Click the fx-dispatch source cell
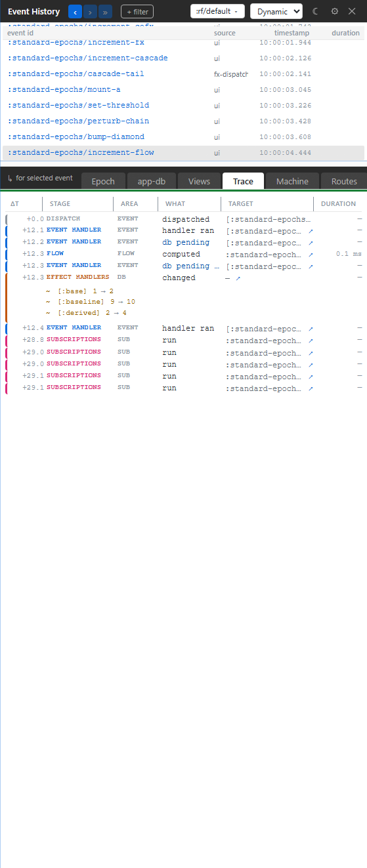 (231, 74)
